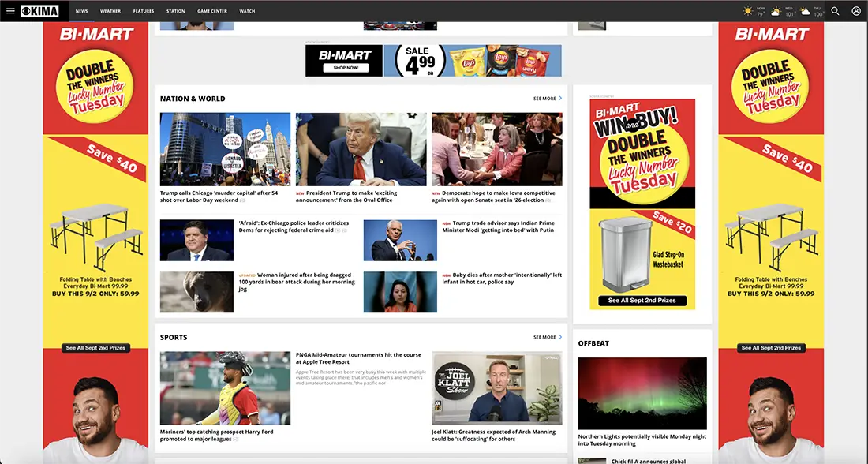Open Trump at desk thumbnail
Image resolution: width=868 pixels, height=464 pixels.
[x=361, y=149]
